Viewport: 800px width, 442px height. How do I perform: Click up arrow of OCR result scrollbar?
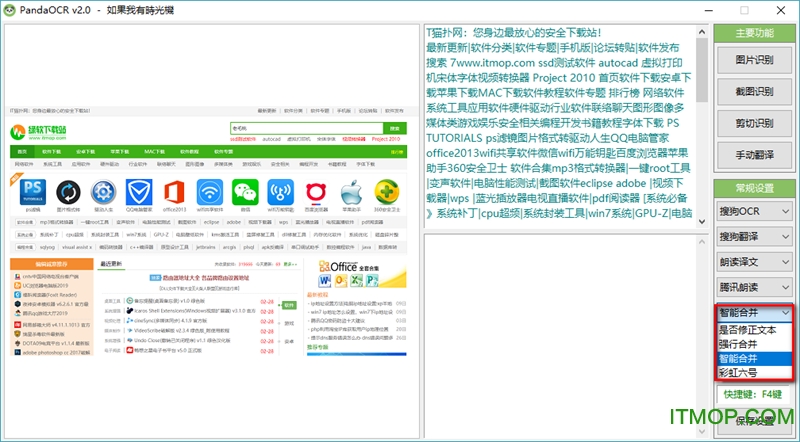point(702,31)
